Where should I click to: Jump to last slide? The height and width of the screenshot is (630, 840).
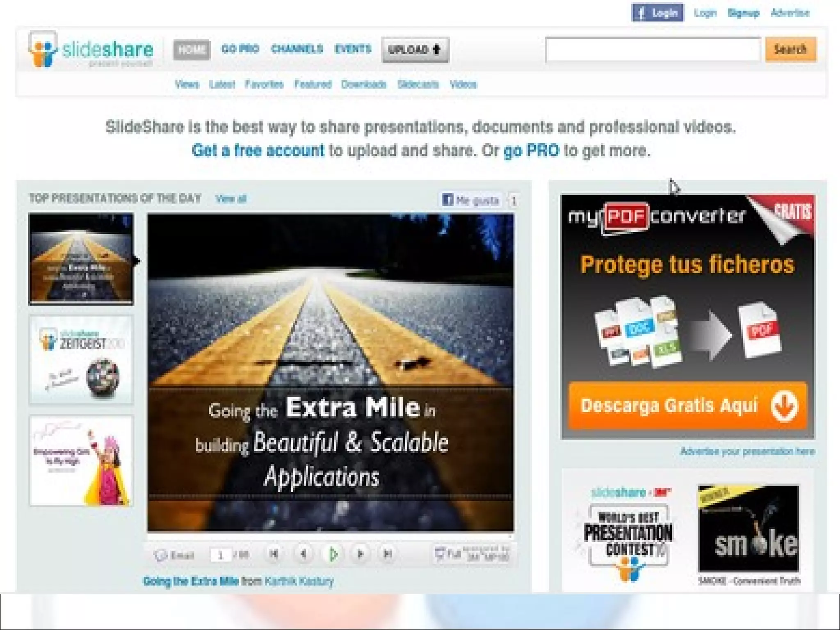click(x=388, y=554)
